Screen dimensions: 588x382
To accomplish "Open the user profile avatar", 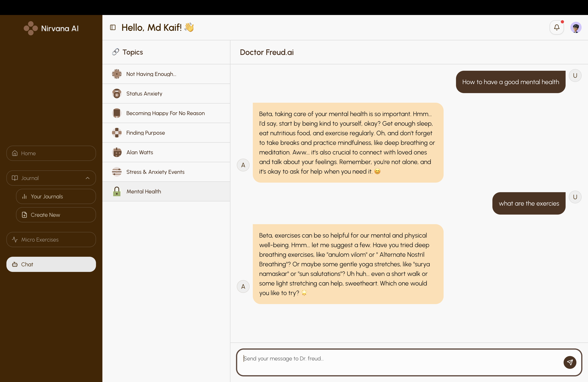I will point(575,27).
